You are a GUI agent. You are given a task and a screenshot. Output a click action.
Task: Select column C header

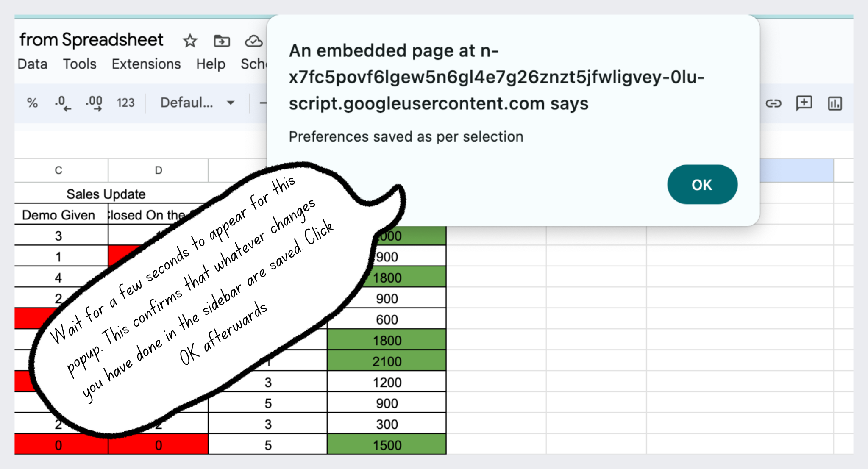pos(58,170)
